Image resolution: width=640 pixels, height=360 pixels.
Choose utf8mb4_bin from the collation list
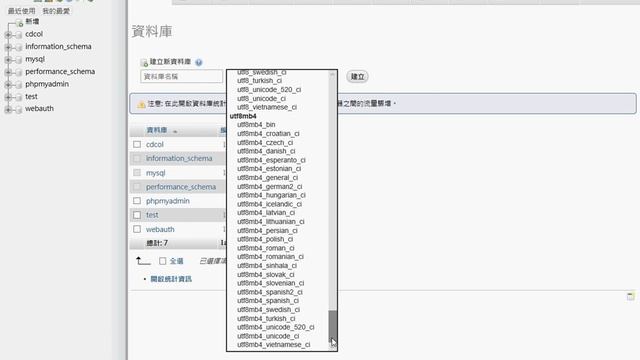[x=256, y=124]
